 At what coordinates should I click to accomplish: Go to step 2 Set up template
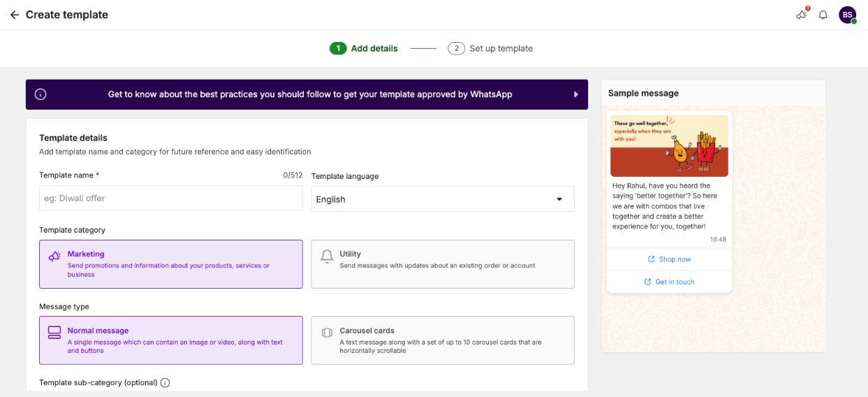pyautogui.click(x=490, y=48)
